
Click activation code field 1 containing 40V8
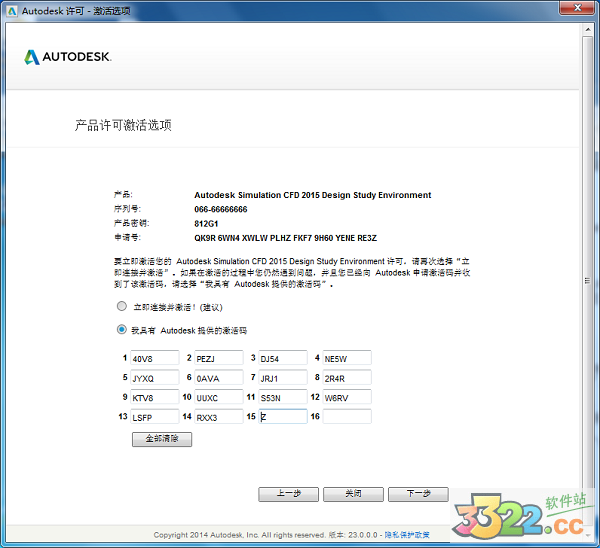coord(155,358)
